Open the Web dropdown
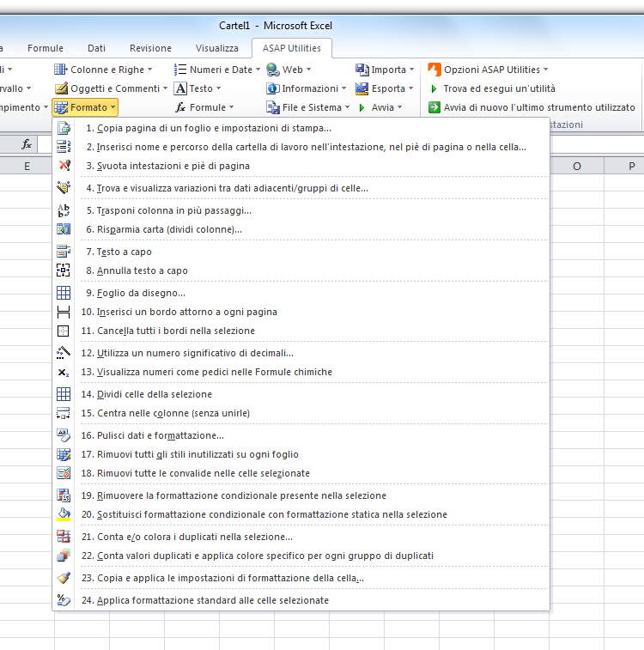 pyautogui.click(x=289, y=70)
